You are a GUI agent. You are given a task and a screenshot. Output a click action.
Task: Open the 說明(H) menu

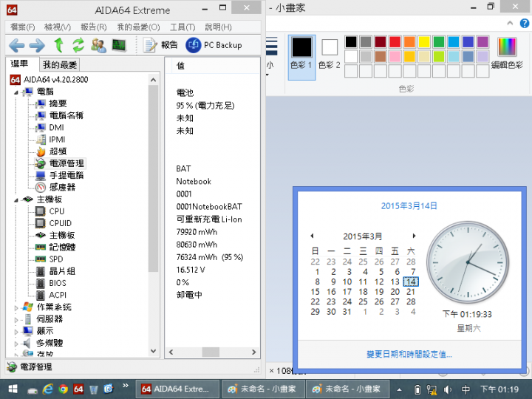click(x=218, y=27)
